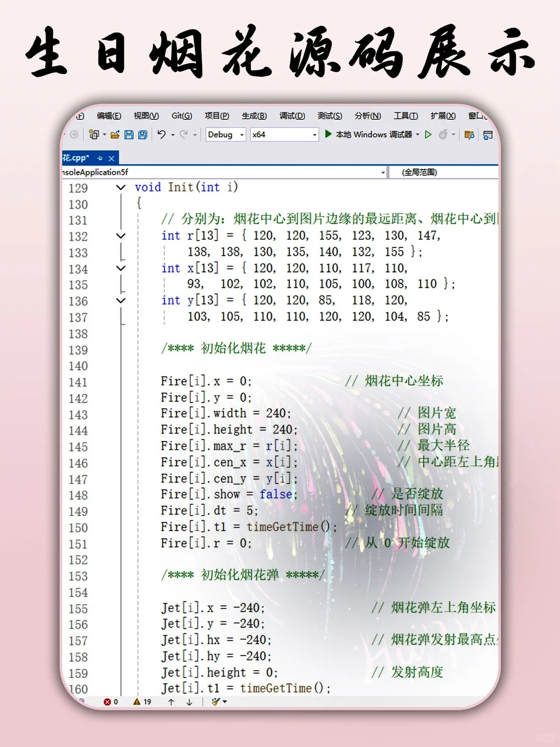Image resolution: width=560 pixels, height=747 pixels.
Task: Click the open file folder icon
Action: [x=114, y=134]
